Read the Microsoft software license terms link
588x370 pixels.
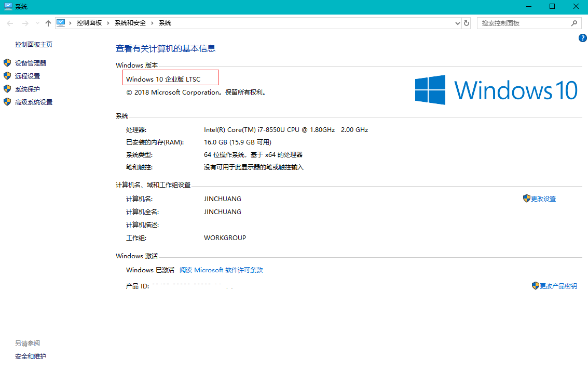(x=221, y=270)
